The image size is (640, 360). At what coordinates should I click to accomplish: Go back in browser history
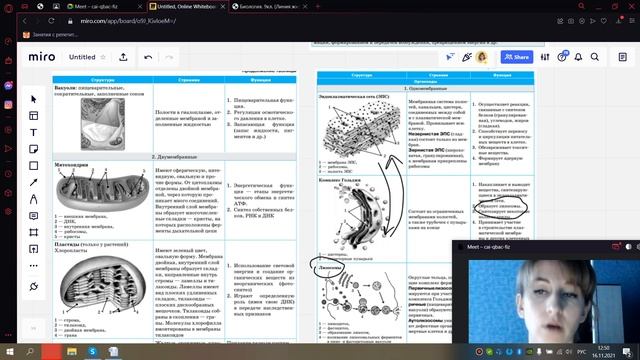(24, 21)
